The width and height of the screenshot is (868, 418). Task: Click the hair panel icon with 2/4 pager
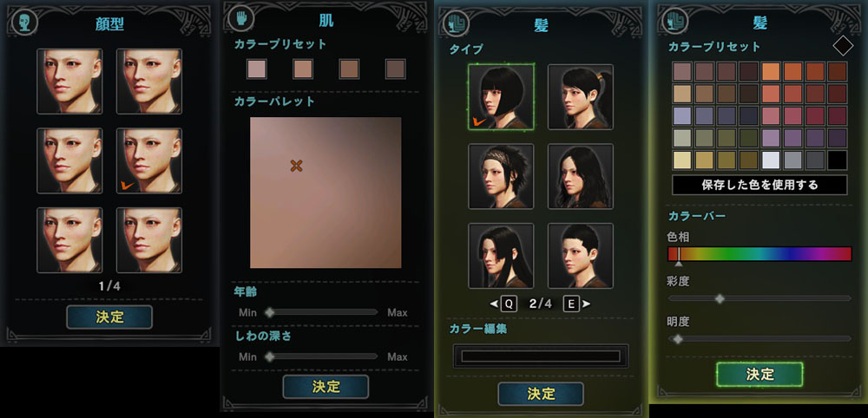tap(457, 23)
